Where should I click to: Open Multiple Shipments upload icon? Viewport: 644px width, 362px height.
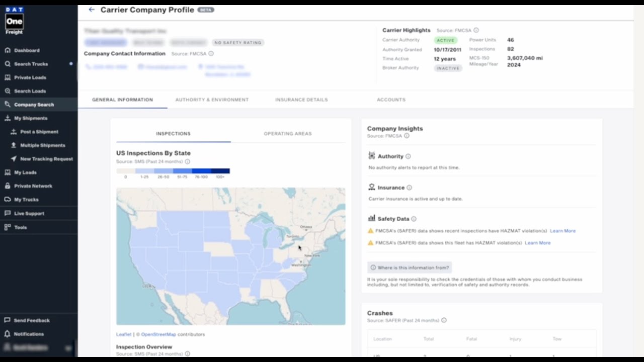tap(14, 145)
